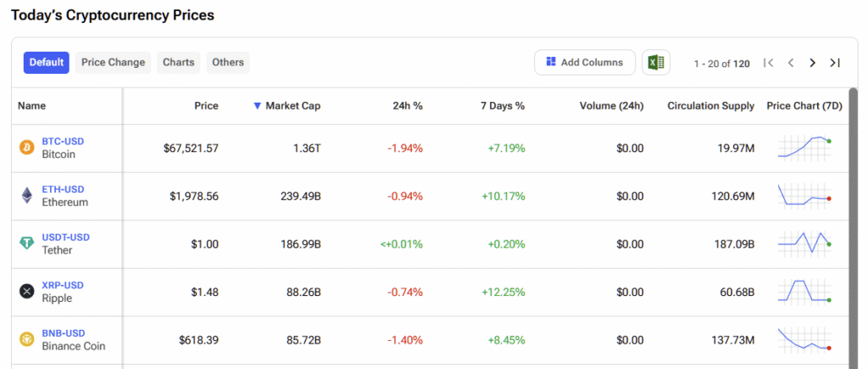Image resolution: width=868 pixels, height=369 pixels.
Task: Click Bitcoin 24h change -1.94%
Action: click(404, 148)
